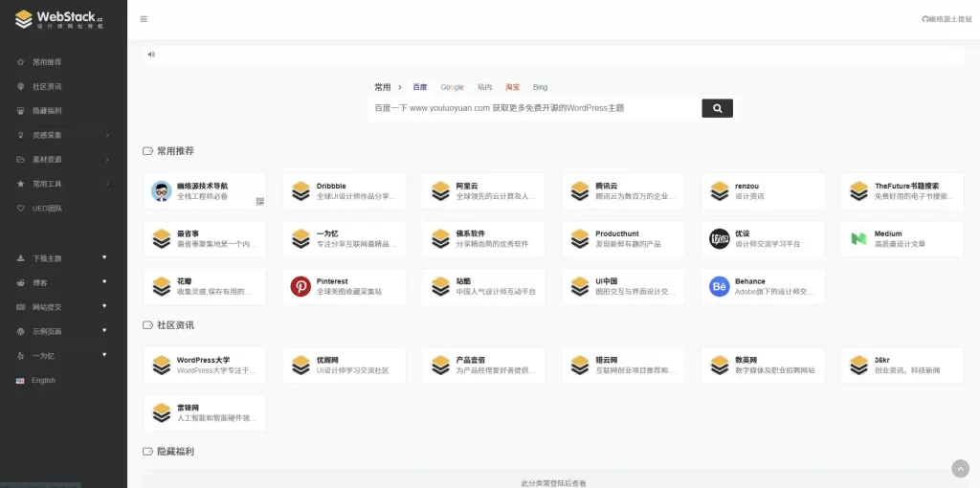Click the download icon beside 下载主题

pyautogui.click(x=20, y=258)
